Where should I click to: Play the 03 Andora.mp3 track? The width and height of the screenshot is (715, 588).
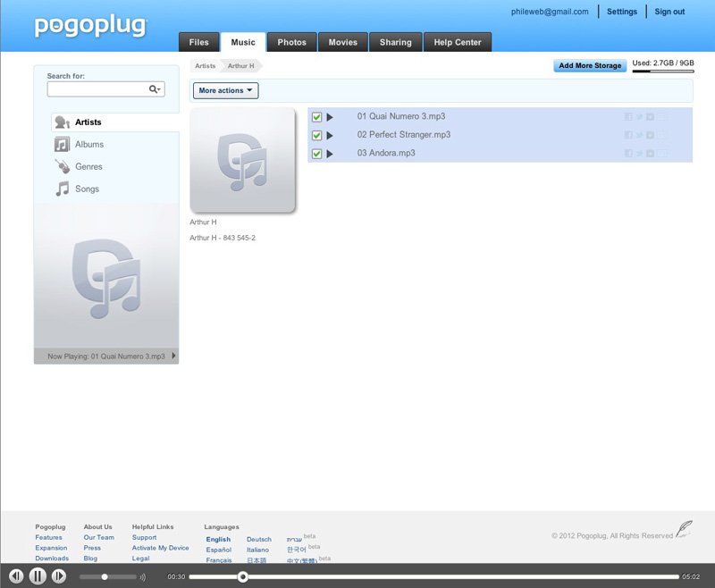pyautogui.click(x=330, y=154)
